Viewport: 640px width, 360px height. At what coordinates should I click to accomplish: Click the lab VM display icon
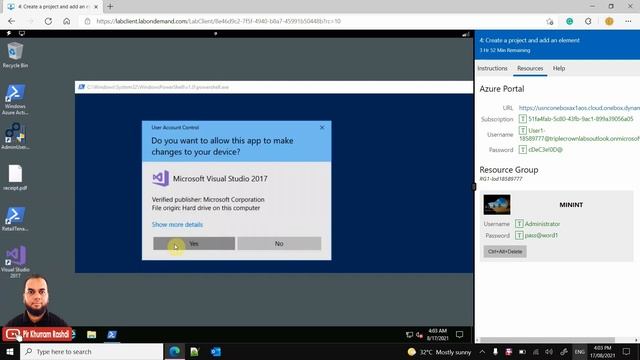coord(22,33)
